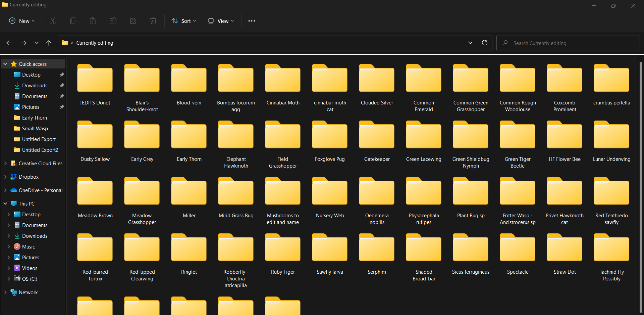Click Currently editing breadcrumb in address bar
Viewport: 644px width, 315px height.
coord(95,43)
